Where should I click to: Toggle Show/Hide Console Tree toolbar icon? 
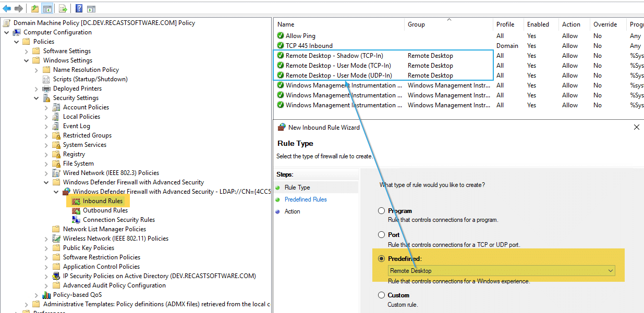[x=47, y=8]
